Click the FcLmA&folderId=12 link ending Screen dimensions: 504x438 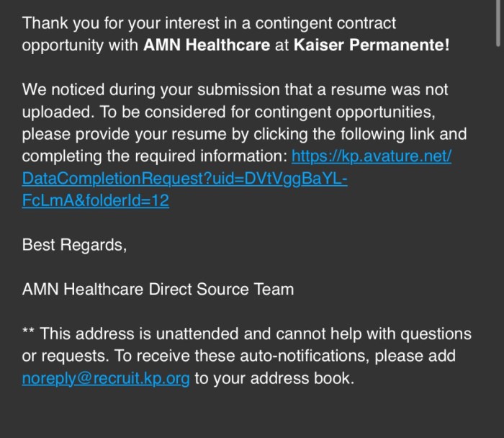pyautogui.click(x=95, y=201)
